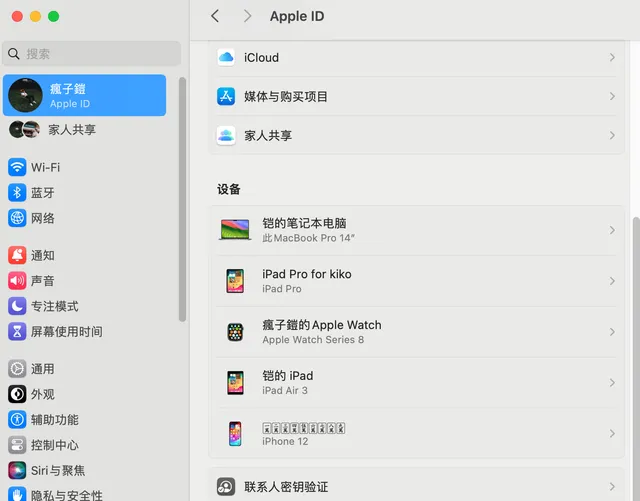Screen dimensions: 640x501
Task: Select 瘋子鎧的 Apple Watch name
Action: (322, 325)
